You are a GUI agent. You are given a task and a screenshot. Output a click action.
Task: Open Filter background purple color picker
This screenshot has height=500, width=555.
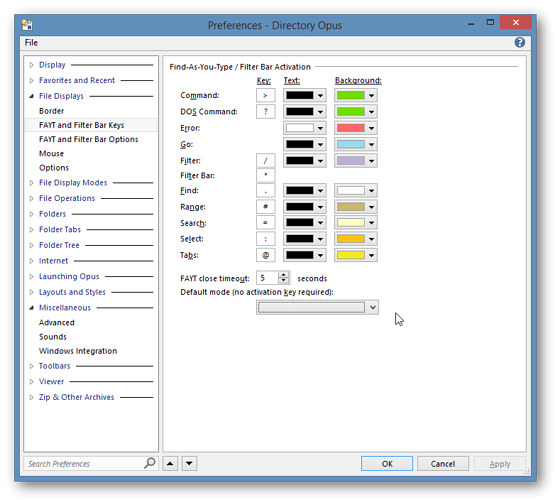pos(356,161)
